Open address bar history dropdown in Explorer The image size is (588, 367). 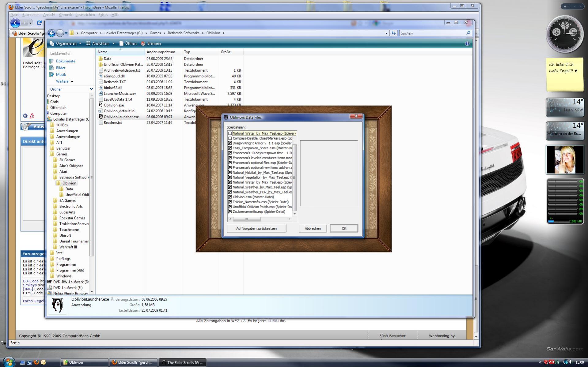click(x=386, y=33)
